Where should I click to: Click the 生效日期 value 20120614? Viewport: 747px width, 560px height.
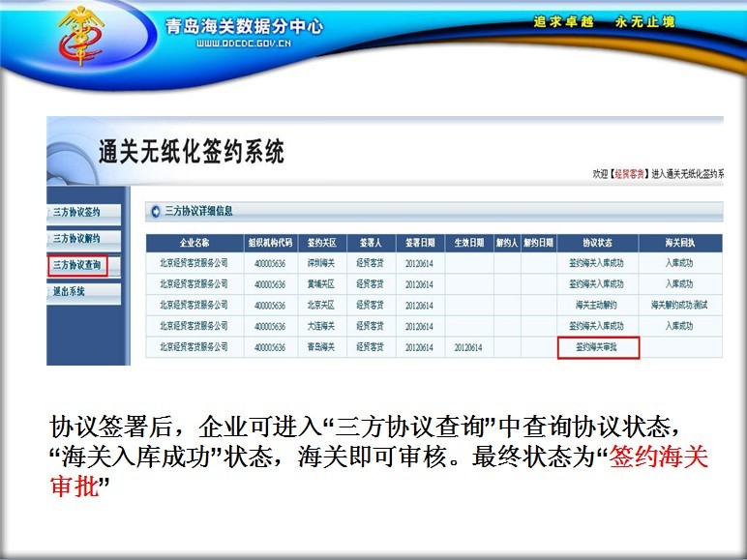coord(469,347)
